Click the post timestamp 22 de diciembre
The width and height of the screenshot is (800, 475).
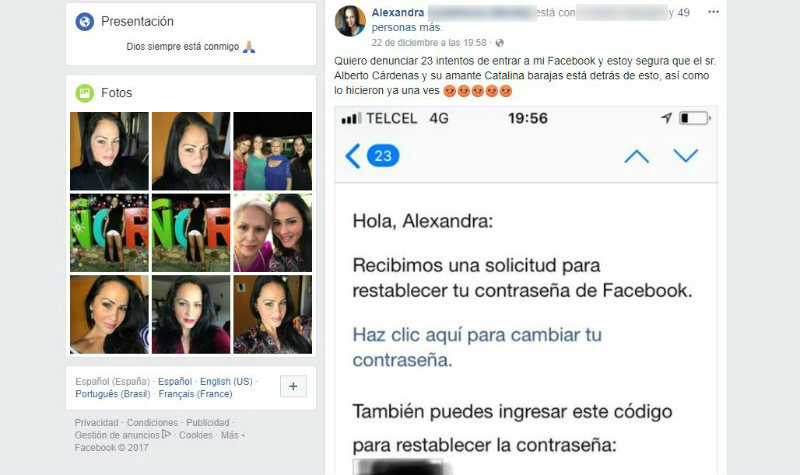click(429, 43)
